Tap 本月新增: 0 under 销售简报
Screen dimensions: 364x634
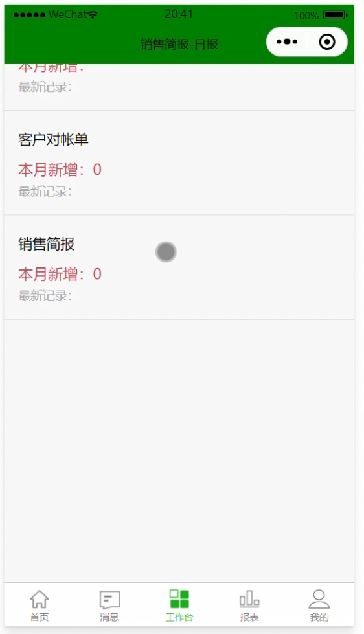(x=60, y=274)
